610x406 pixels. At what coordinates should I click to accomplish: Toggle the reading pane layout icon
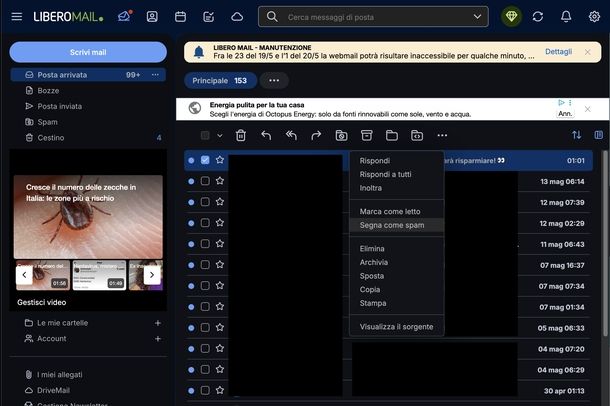599,135
